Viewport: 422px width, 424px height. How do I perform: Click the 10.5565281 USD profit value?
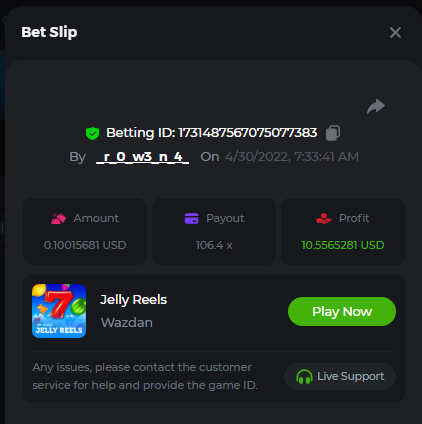tap(343, 245)
